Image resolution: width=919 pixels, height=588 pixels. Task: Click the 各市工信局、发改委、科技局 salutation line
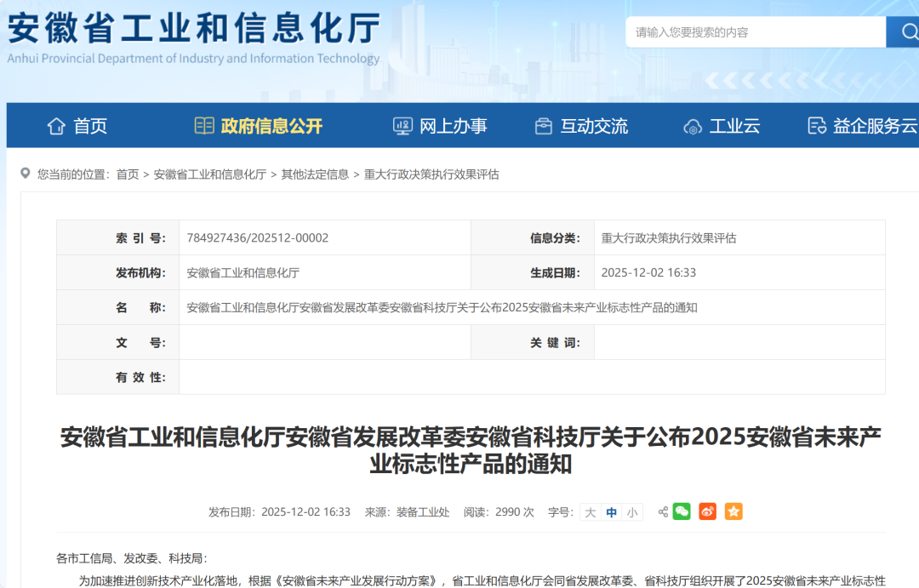pyautogui.click(x=132, y=558)
